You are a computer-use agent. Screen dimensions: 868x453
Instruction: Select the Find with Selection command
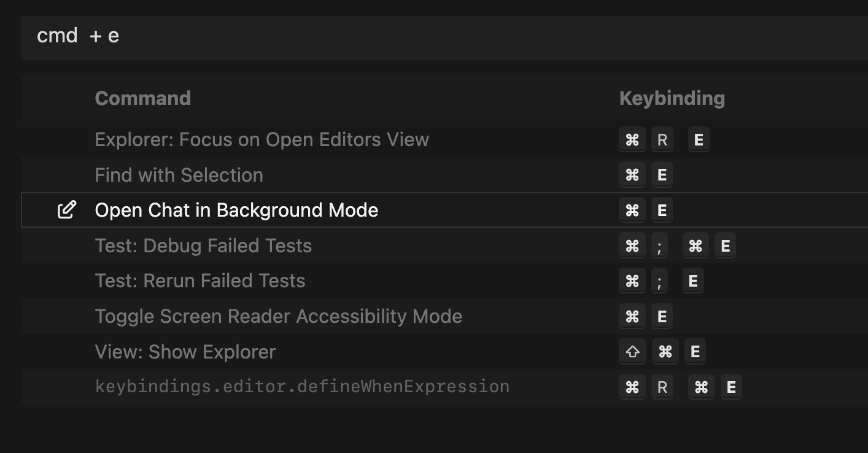[x=179, y=175]
